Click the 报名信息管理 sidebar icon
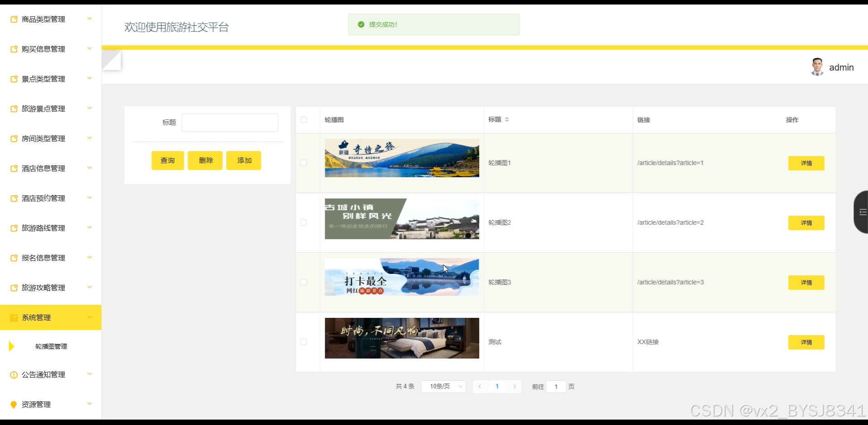The width and height of the screenshot is (868, 425). click(x=14, y=258)
